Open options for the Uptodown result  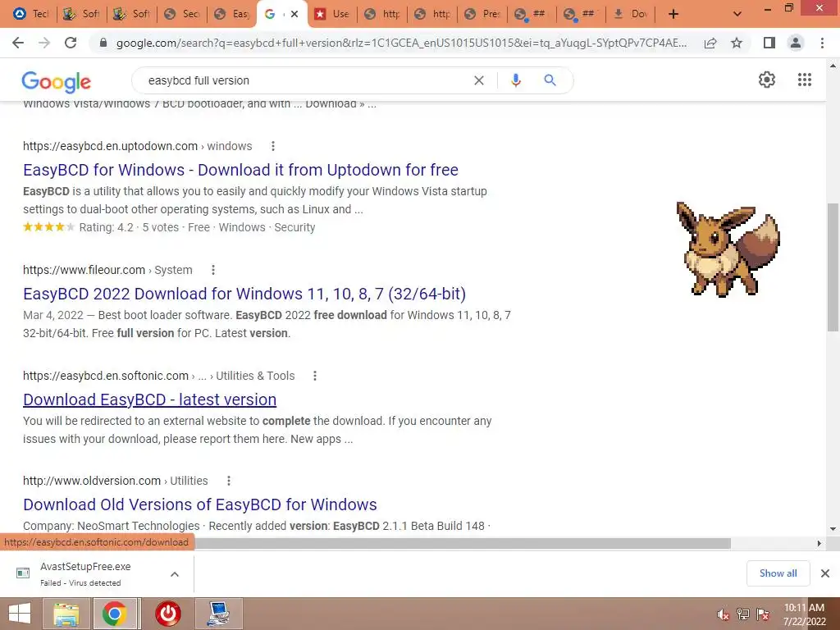coord(272,146)
